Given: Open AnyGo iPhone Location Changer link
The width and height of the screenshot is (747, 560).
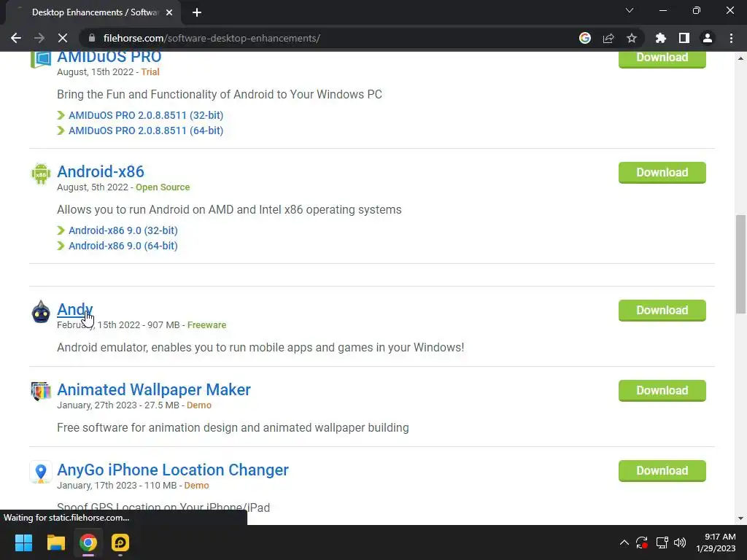Looking at the screenshot, I should click(173, 470).
